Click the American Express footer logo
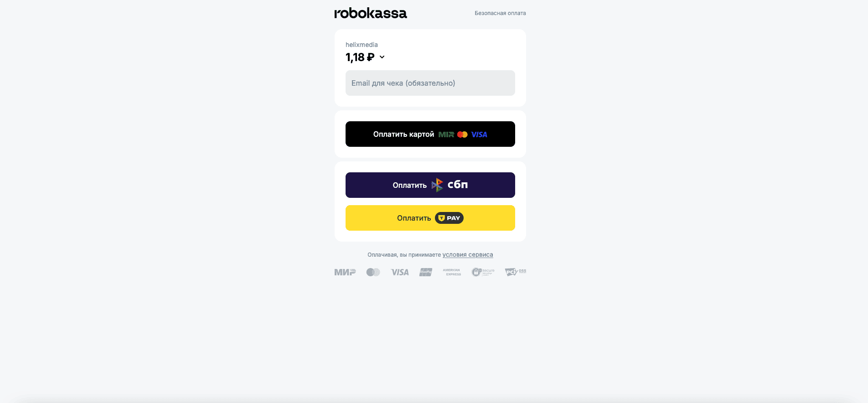This screenshot has width=868, height=403. click(452, 272)
